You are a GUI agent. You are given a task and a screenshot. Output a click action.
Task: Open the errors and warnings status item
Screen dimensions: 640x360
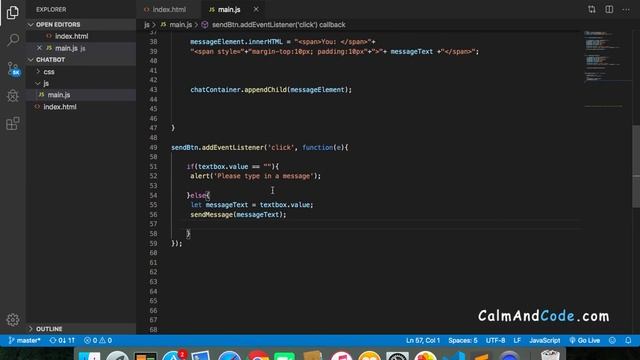tap(98, 340)
